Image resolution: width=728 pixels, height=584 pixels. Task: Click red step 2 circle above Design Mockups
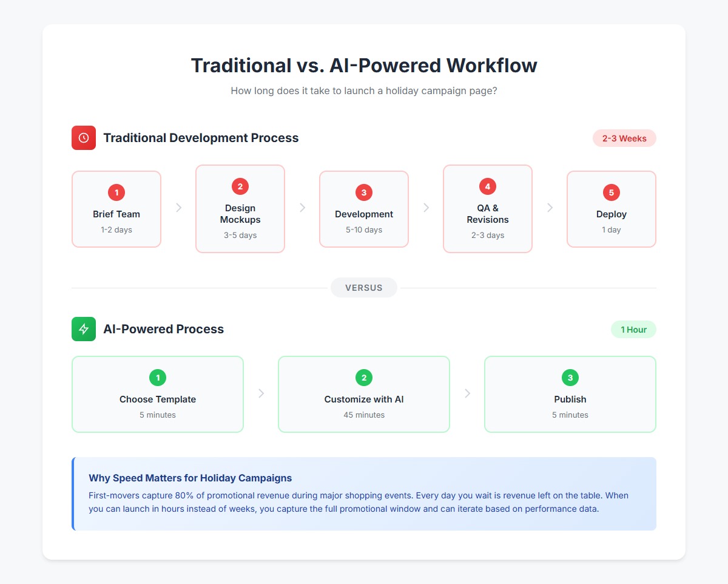pyautogui.click(x=240, y=187)
